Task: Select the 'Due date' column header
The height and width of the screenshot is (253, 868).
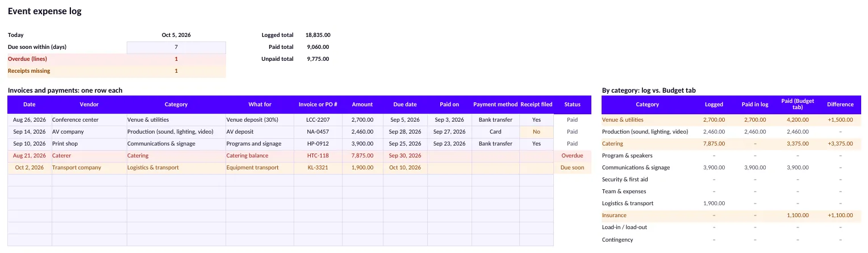Action: [405, 105]
